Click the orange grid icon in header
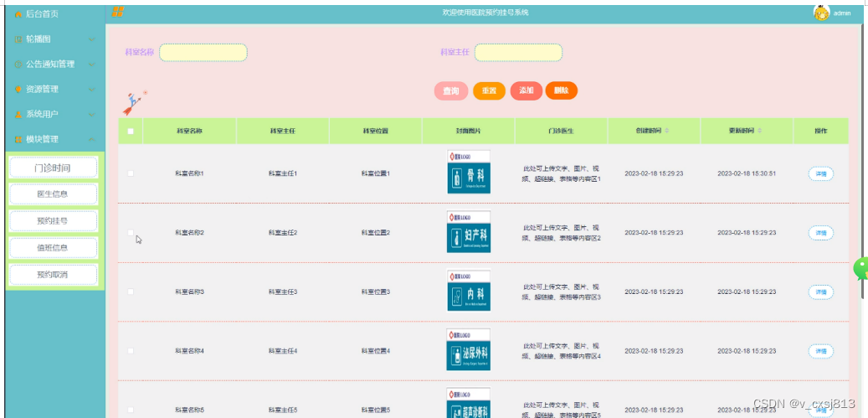 117,12
